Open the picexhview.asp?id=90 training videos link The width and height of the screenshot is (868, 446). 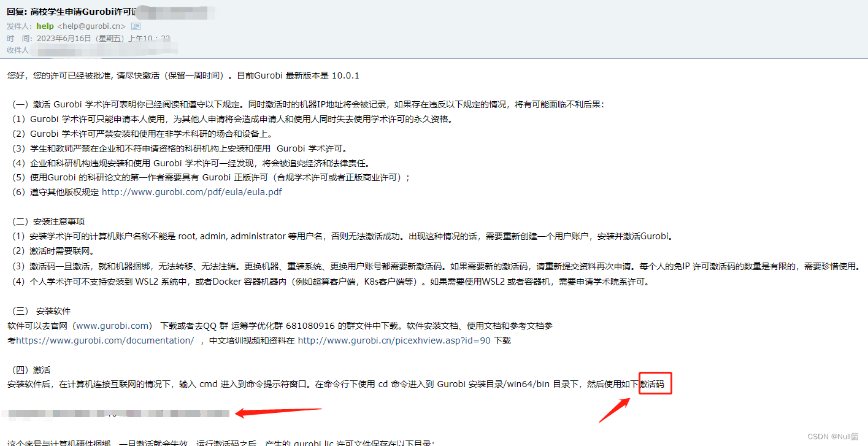click(394, 340)
